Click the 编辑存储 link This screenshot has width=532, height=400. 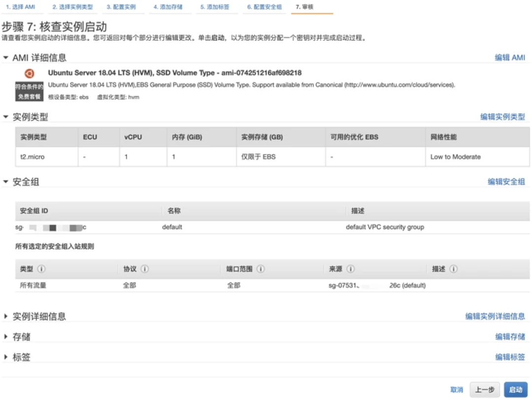tap(510, 336)
